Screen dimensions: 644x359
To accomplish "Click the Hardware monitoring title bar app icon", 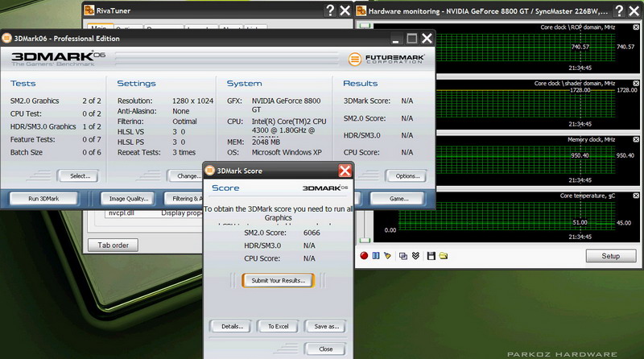I will coord(361,10).
